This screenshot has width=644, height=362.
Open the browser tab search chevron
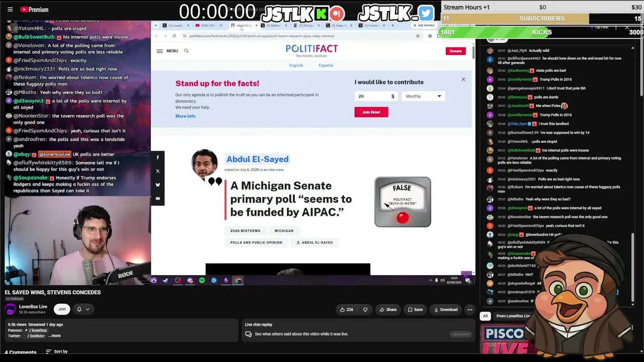point(156,25)
